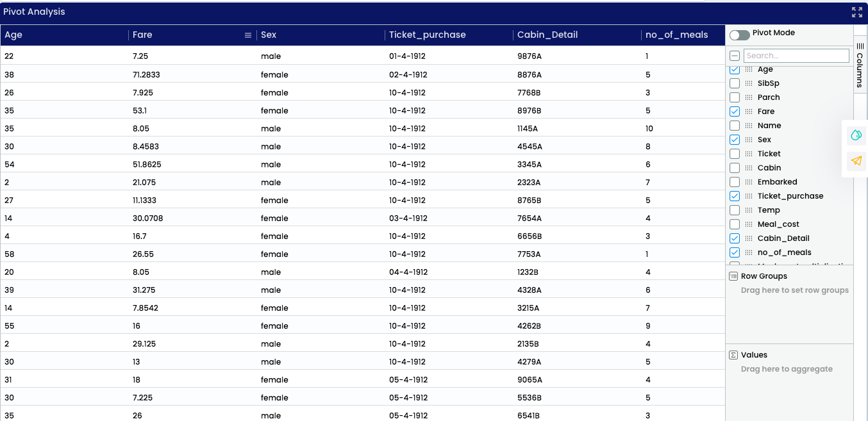Select the Fare cell 51.8625
868x421 pixels.
(192, 165)
